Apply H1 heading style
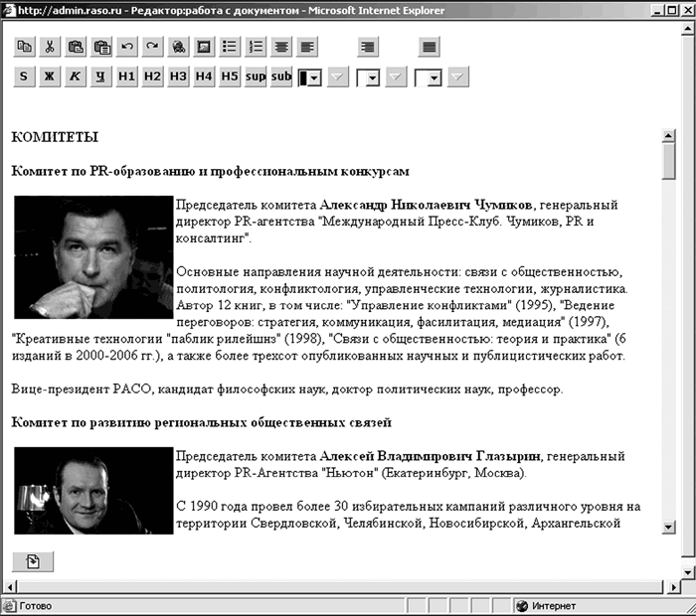The width and height of the screenshot is (696, 616). (x=126, y=77)
